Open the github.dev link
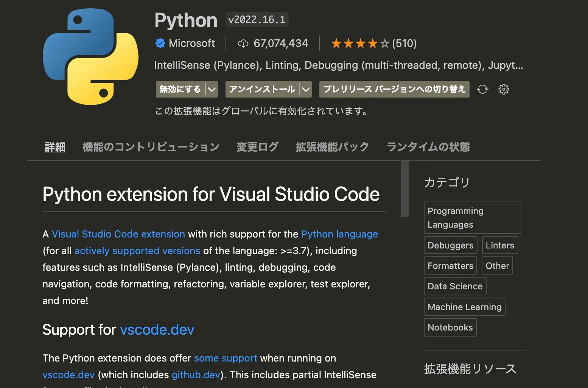The height and width of the screenshot is (388, 588). [196, 375]
